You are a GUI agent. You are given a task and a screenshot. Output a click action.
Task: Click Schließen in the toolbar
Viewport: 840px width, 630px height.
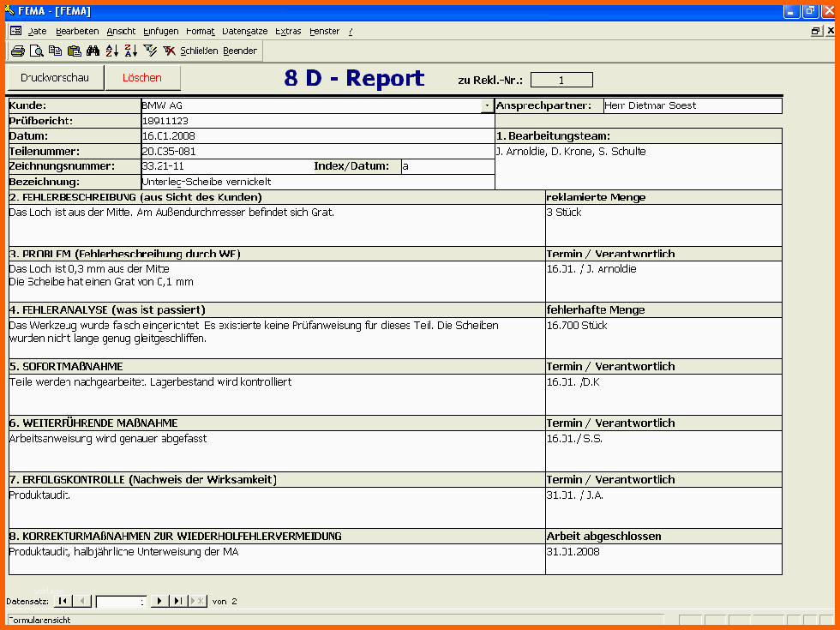pyautogui.click(x=199, y=51)
